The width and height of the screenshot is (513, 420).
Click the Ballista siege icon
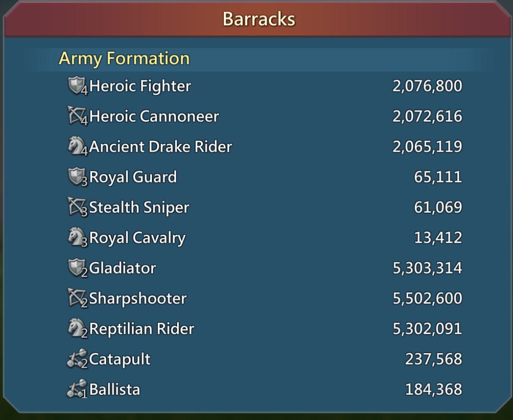pos(78,389)
